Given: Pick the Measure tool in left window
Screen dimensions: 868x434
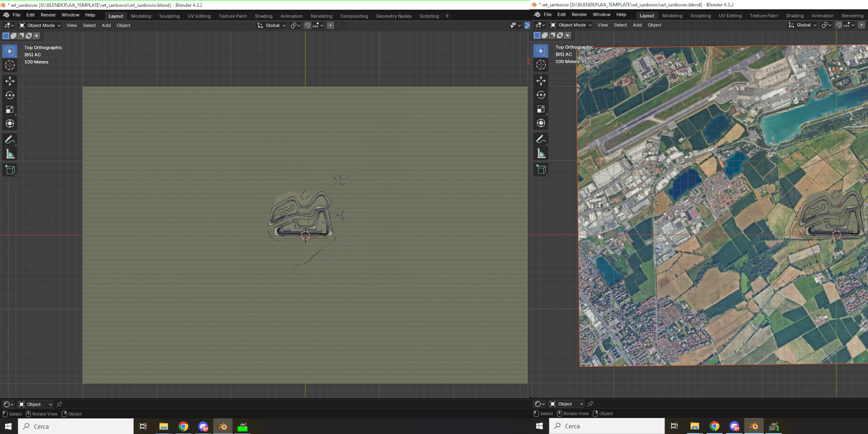Looking at the screenshot, I should [10, 154].
